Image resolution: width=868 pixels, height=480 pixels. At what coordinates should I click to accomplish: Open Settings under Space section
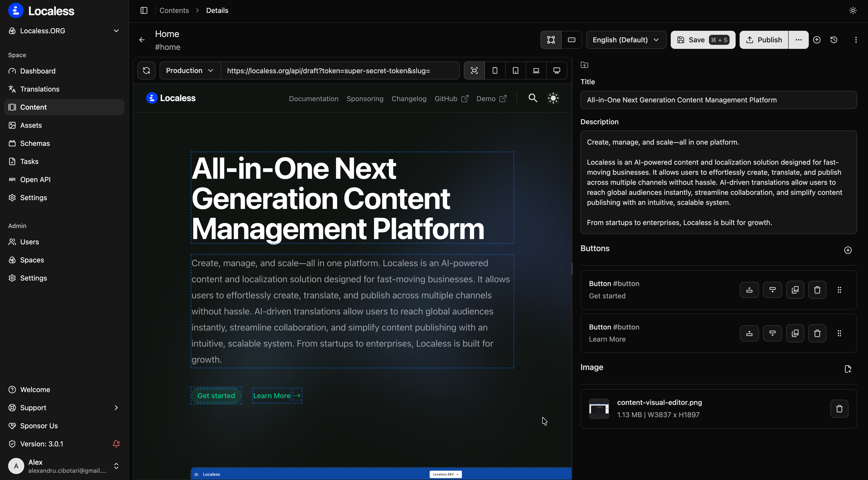pos(64,198)
